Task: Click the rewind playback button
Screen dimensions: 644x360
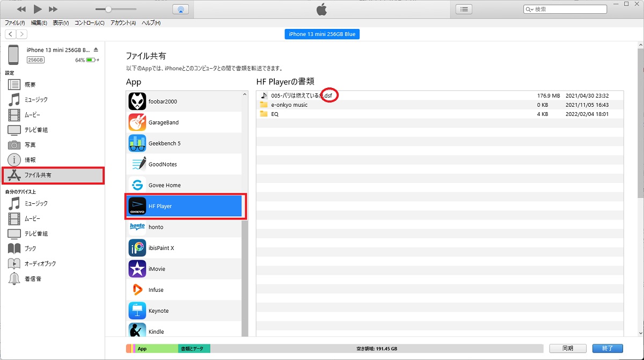Action: [x=21, y=9]
